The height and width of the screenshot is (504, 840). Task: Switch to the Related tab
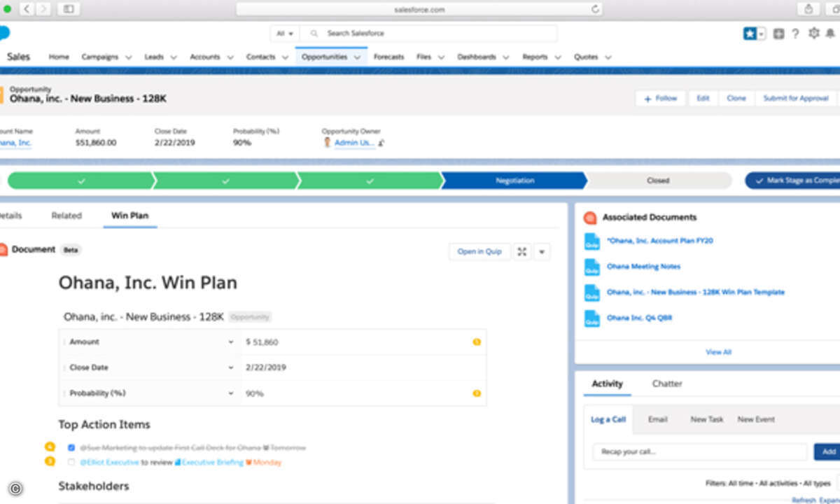coord(66,216)
